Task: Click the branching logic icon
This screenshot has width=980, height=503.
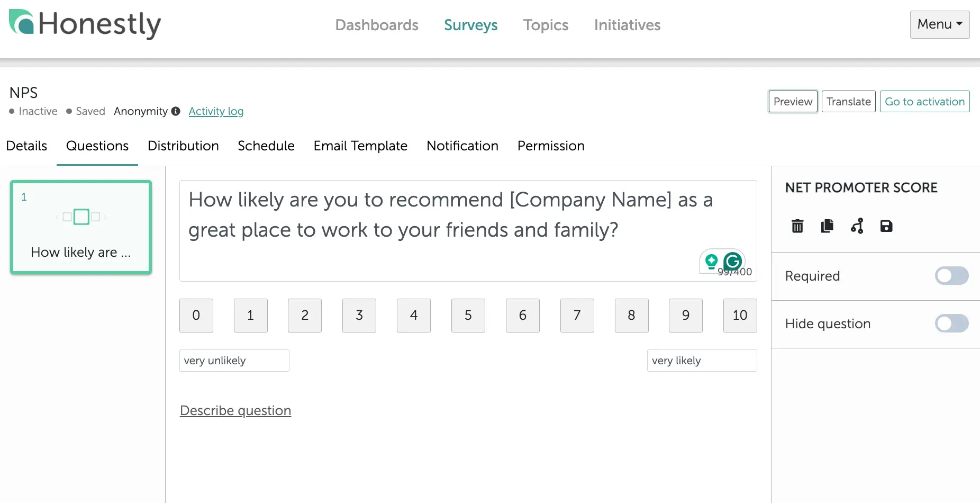Action: pyautogui.click(x=857, y=226)
